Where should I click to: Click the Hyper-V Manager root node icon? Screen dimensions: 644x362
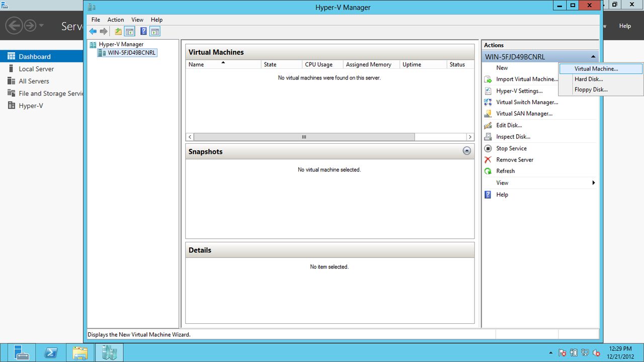click(x=93, y=44)
